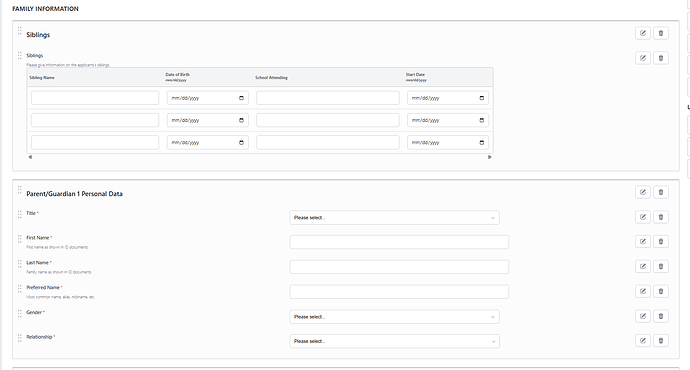Click the FAMILY INFORMATION heading
690x370 pixels.
tap(45, 8)
